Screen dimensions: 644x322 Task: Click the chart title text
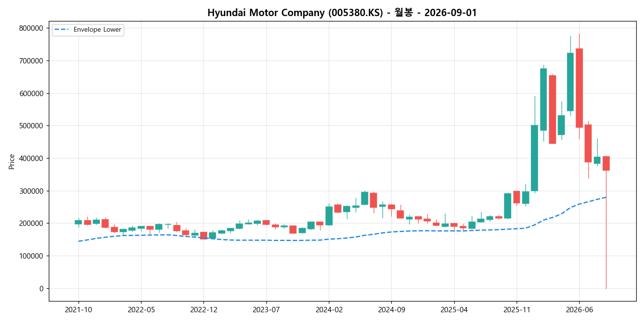[342, 13]
